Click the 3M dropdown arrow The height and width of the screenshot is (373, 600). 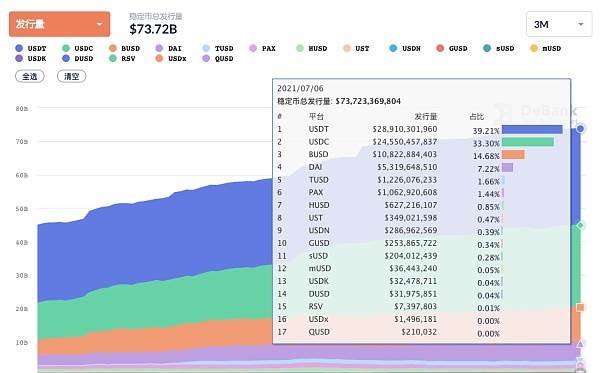tap(580, 24)
